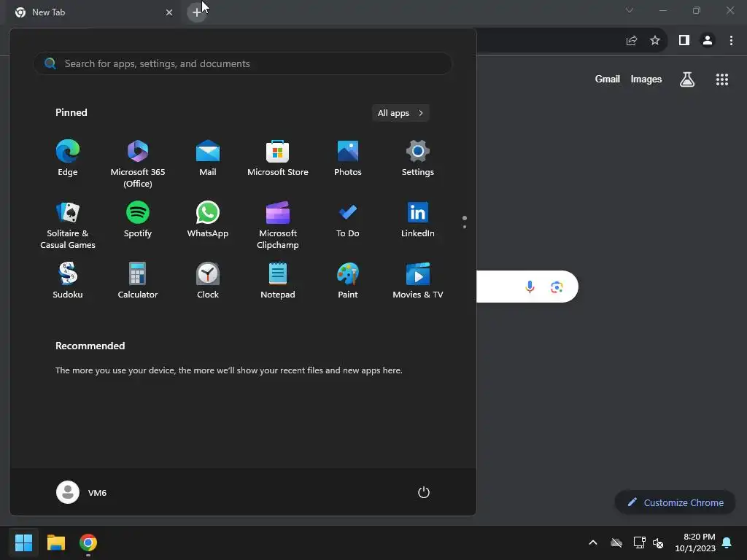Viewport: 747px width, 560px height.
Task: Launch Microsoft Clipchamp
Action: pyautogui.click(x=278, y=225)
